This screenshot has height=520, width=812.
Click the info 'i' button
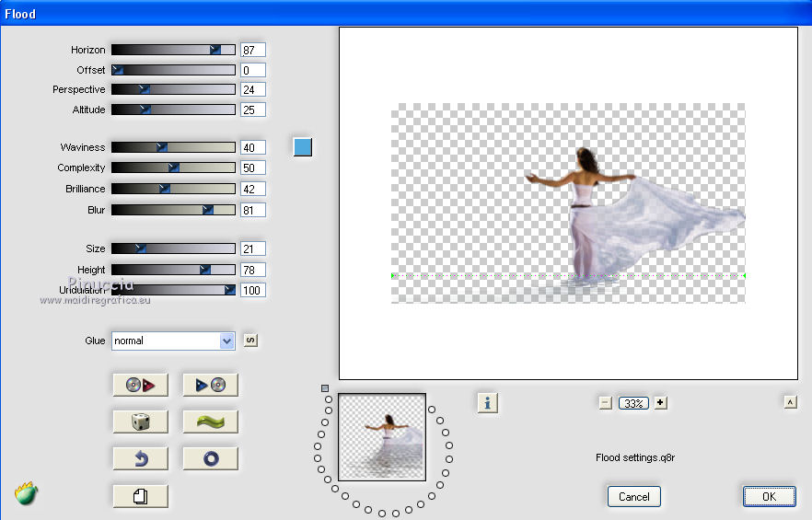(487, 402)
